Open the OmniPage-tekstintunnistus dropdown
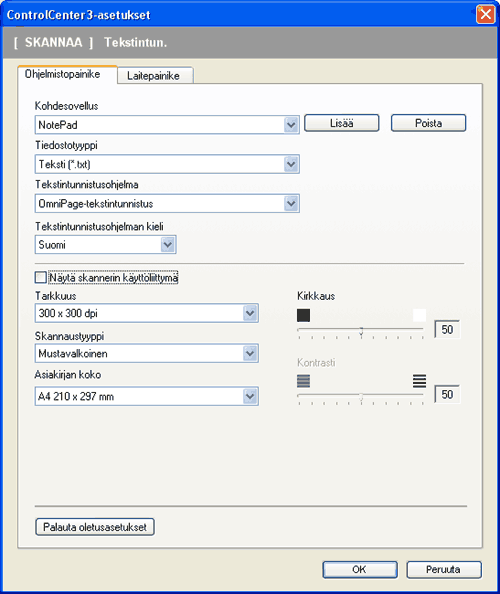 click(167, 203)
